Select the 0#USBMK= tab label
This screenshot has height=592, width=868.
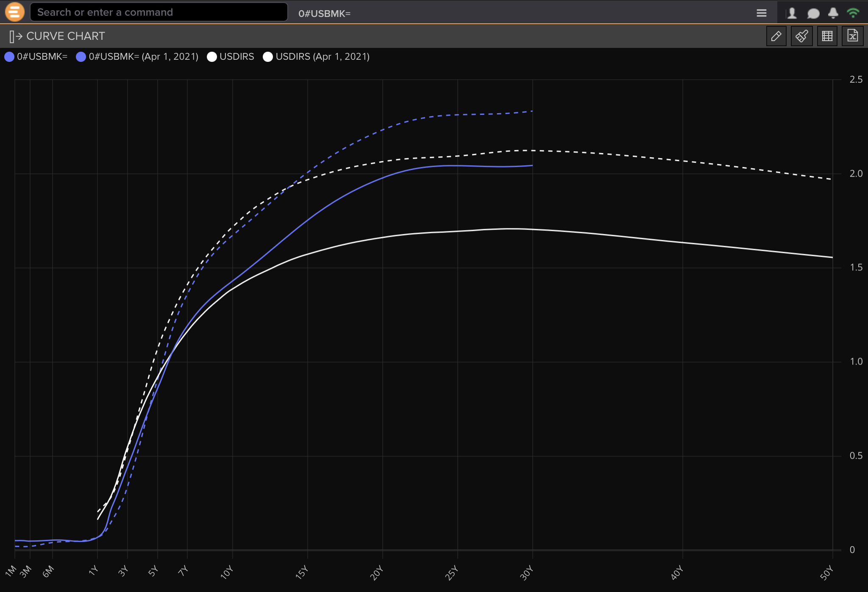pos(324,14)
